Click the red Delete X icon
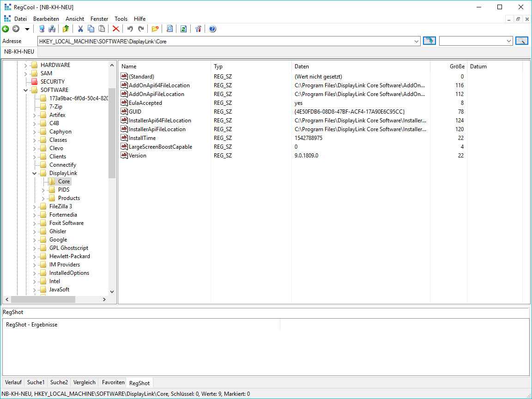 coord(116,29)
